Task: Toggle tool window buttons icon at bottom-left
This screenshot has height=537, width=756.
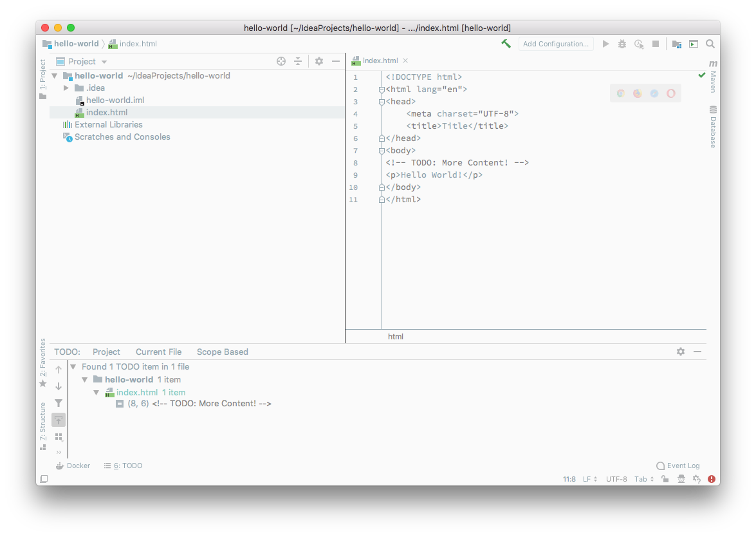Action: pyautogui.click(x=43, y=479)
